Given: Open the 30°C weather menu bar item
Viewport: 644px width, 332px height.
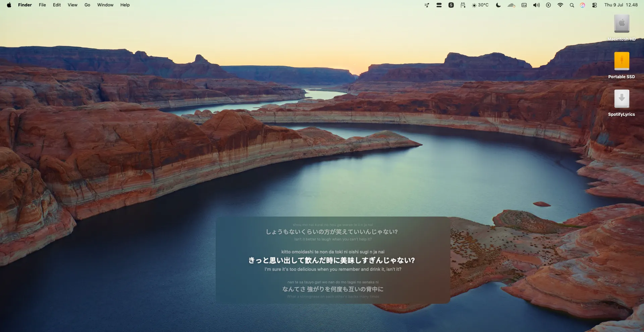Looking at the screenshot, I should coord(480,5).
